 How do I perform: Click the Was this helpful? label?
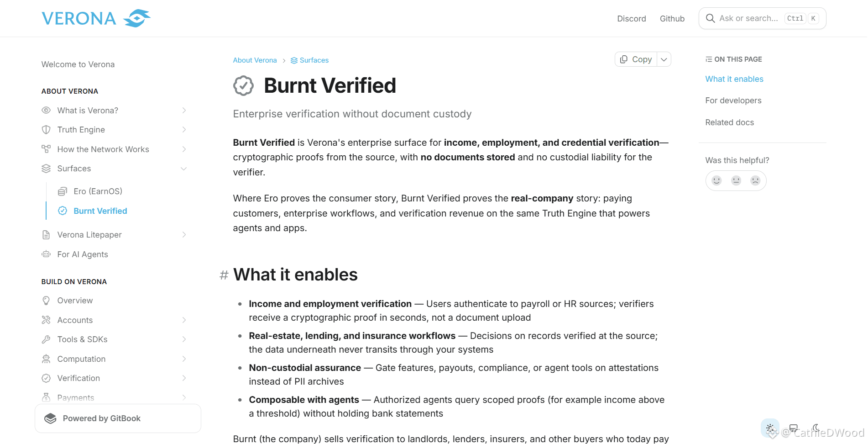(737, 160)
